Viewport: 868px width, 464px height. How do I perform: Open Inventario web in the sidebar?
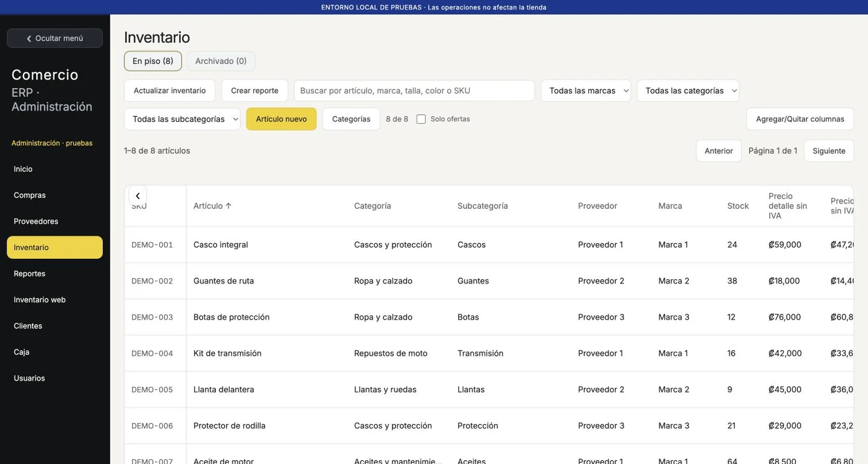click(55, 300)
